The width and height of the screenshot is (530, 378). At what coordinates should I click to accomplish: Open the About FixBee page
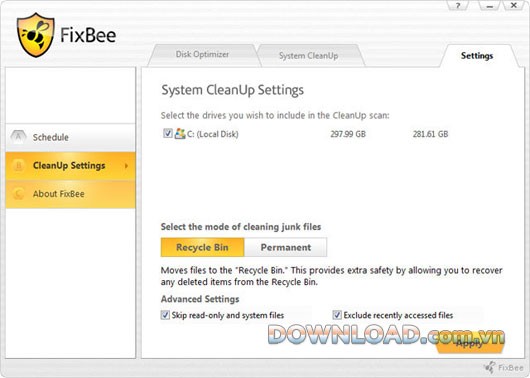(x=70, y=194)
